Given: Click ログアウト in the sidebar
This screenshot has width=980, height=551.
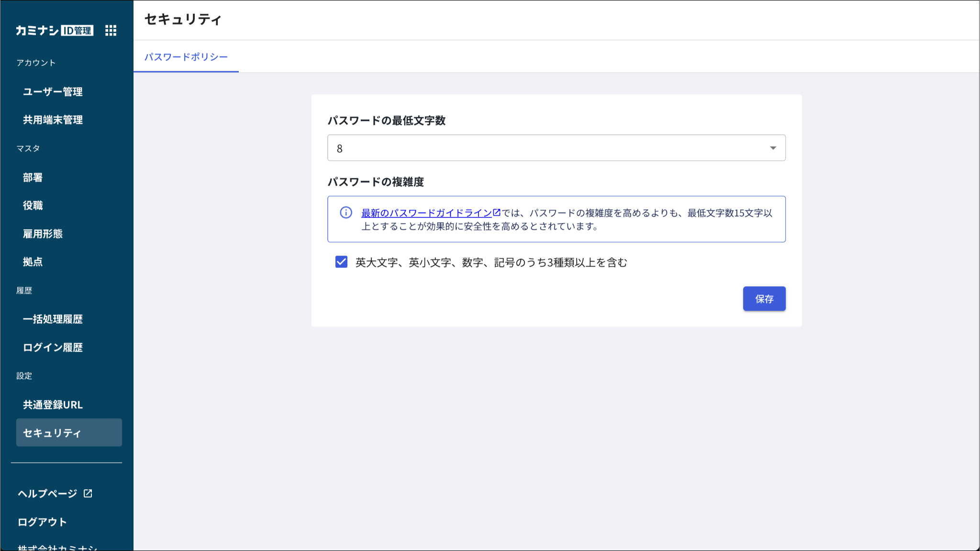Looking at the screenshot, I should (42, 522).
